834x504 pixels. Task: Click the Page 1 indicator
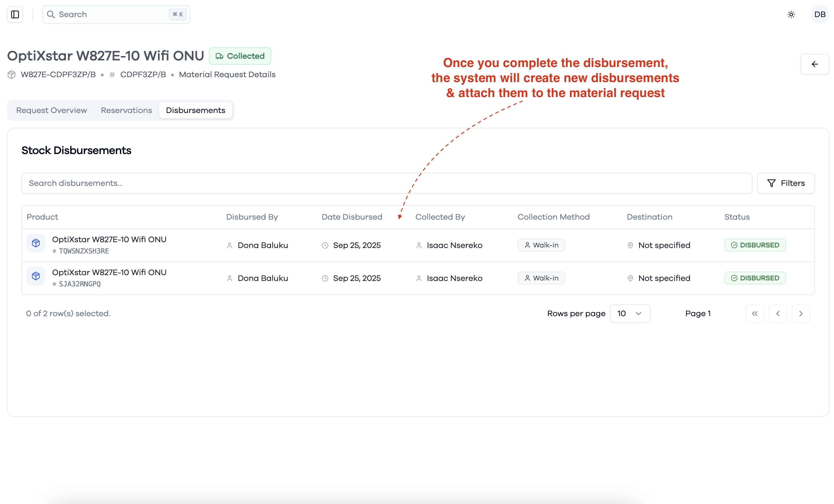tap(698, 313)
